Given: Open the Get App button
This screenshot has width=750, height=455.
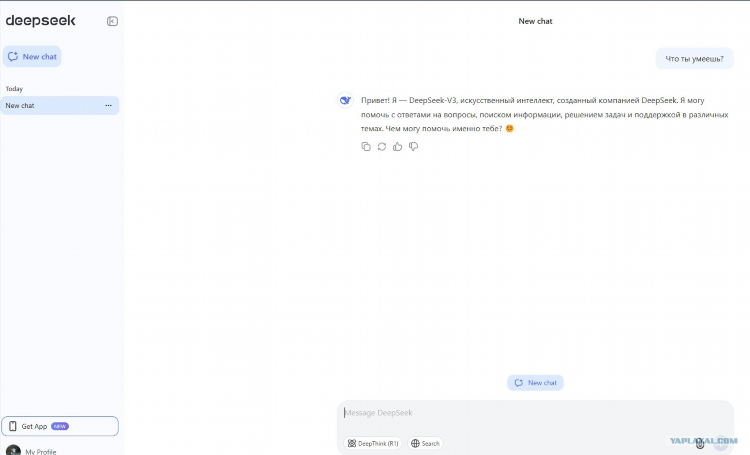Looking at the screenshot, I should [60, 426].
